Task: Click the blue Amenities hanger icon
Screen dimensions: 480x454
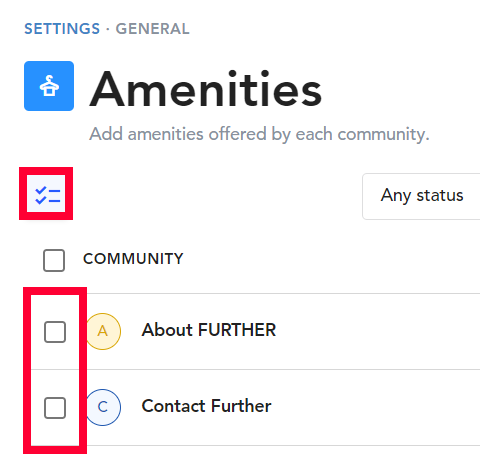Action: point(49,86)
